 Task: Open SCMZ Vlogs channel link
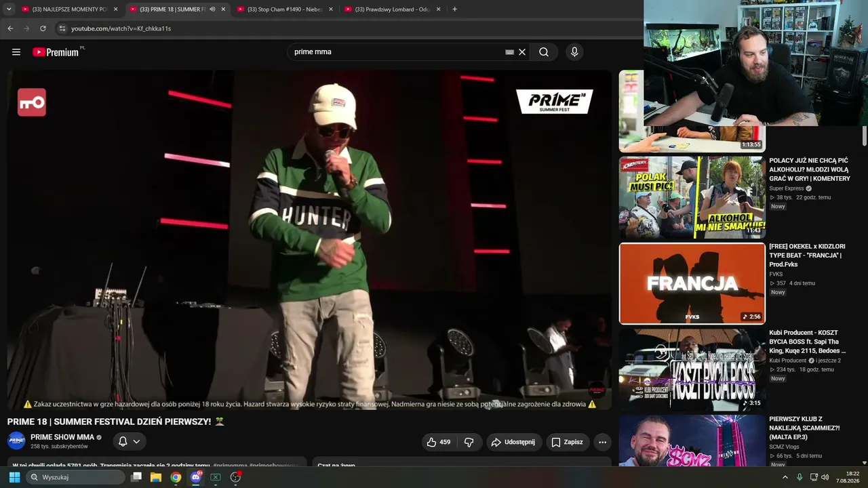pos(785,447)
